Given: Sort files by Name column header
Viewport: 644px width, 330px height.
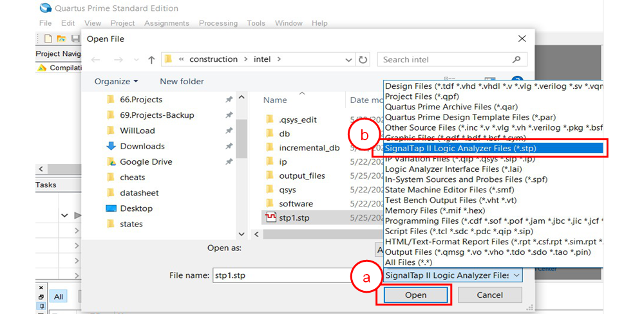Looking at the screenshot, I should [x=275, y=100].
